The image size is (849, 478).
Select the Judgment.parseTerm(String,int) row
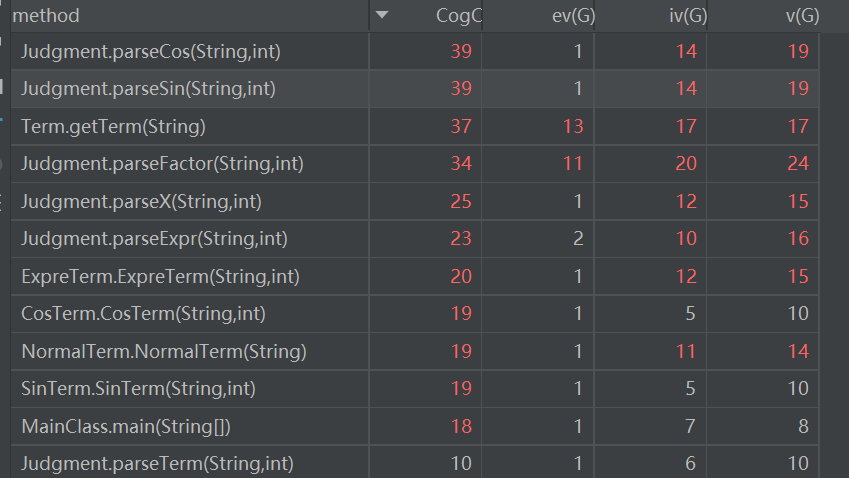click(x=415, y=463)
